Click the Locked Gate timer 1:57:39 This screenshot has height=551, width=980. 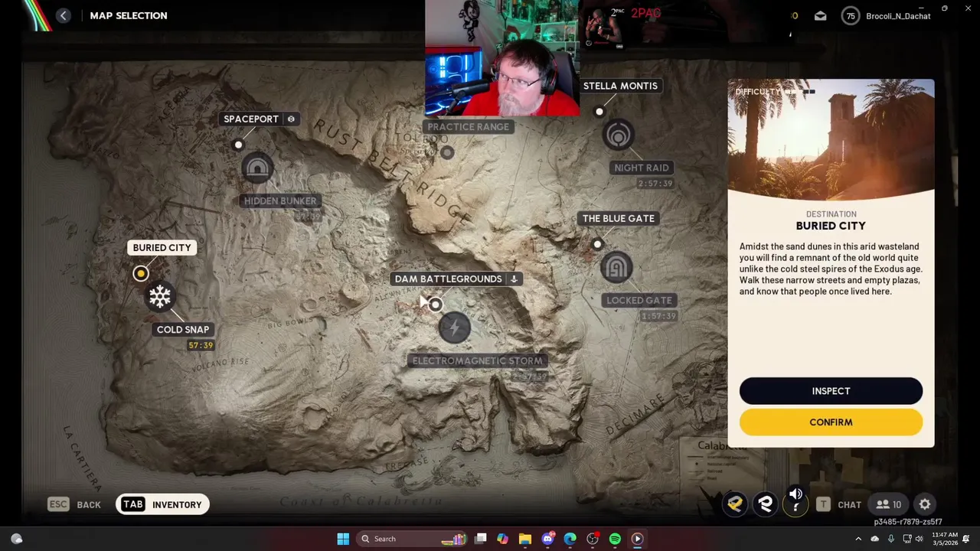point(659,316)
